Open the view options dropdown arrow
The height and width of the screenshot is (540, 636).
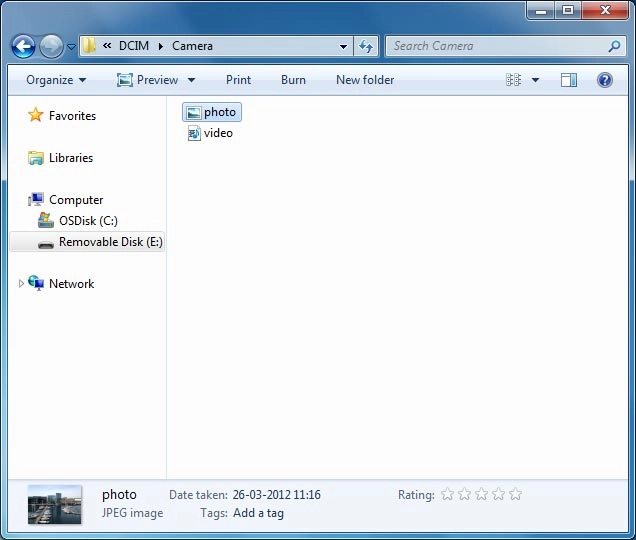(535, 80)
